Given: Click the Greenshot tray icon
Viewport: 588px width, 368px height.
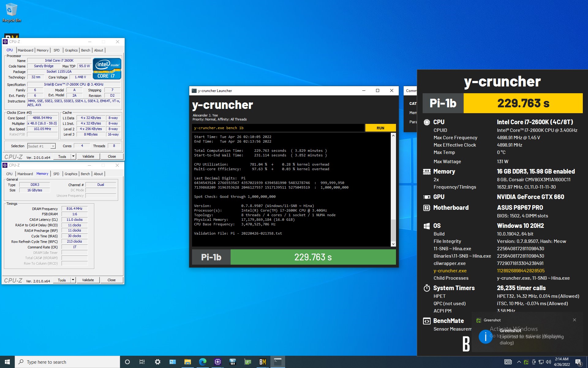Looking at the screenshot, I should click(x=526, y=362).
